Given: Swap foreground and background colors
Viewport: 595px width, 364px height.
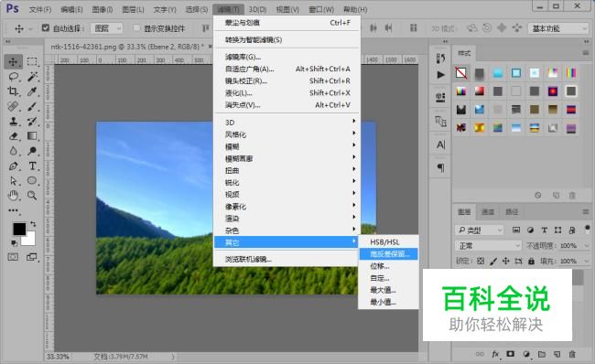Looking at the screenshot, I should (x=33, y=224).
